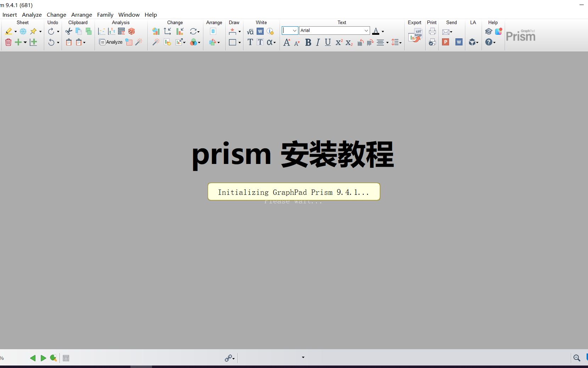This screenshot has height=368, width=588.
Task: Click the magic wand in Analysis group
Action: pos(139,42)
